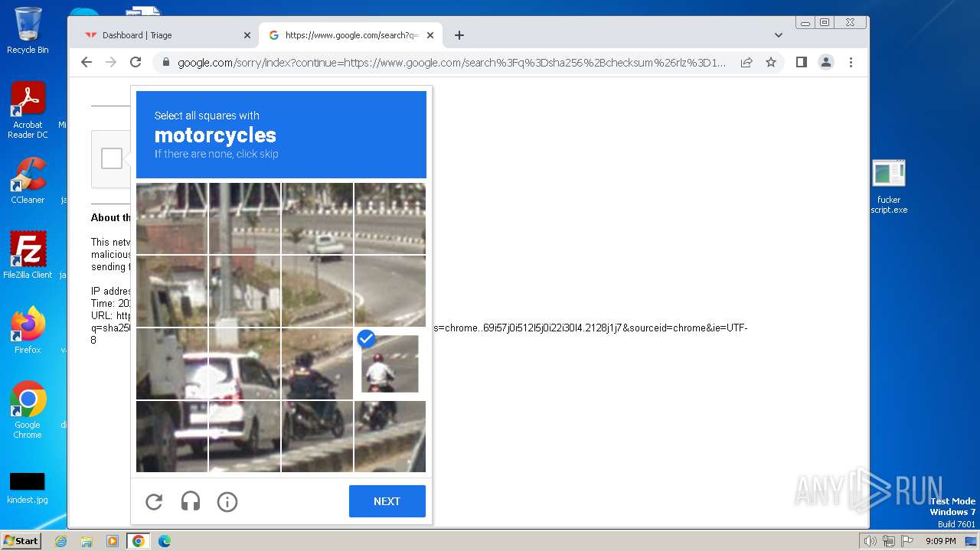The width and height of the screenshot is (980, 551).
Task: Click the taskbar clock 9:09 PM
Action: (940, 541)
